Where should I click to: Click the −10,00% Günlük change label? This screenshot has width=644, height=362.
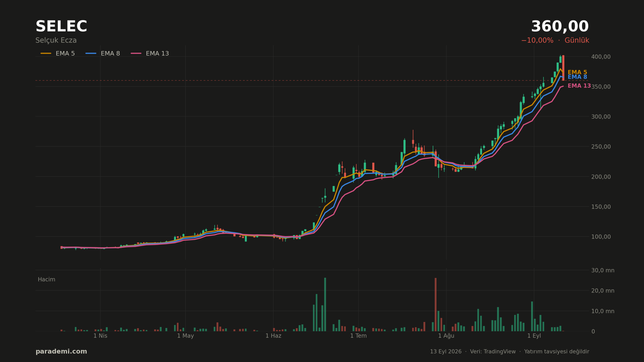tap(555, 41)
